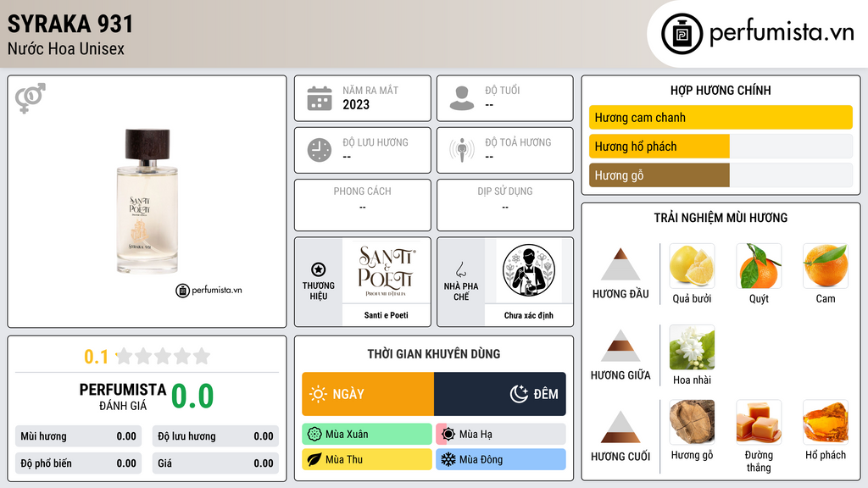This screenshot has height=488, width=868.
Task: Click the Đường thắng caramel note image
Action: 759,422
